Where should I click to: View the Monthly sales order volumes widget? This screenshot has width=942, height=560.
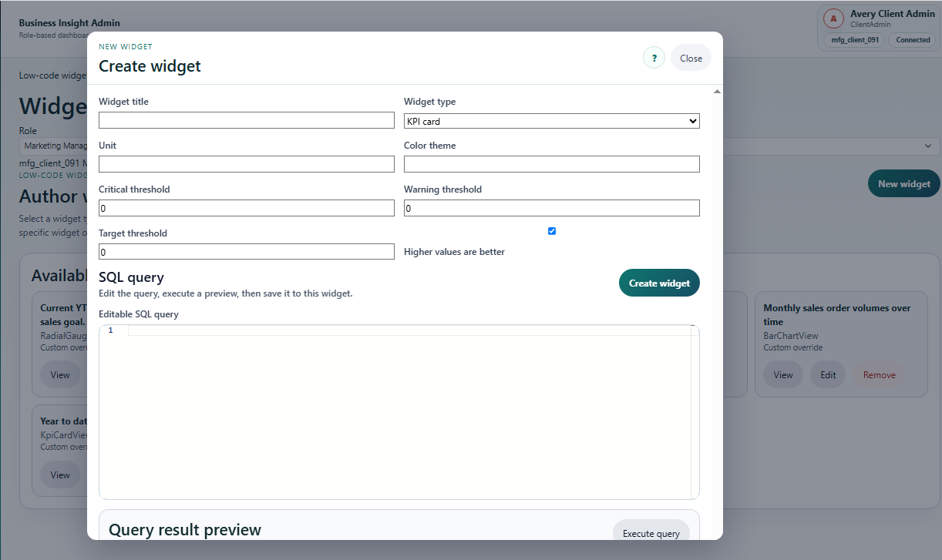pyautogui.click(x=783, y=375)
